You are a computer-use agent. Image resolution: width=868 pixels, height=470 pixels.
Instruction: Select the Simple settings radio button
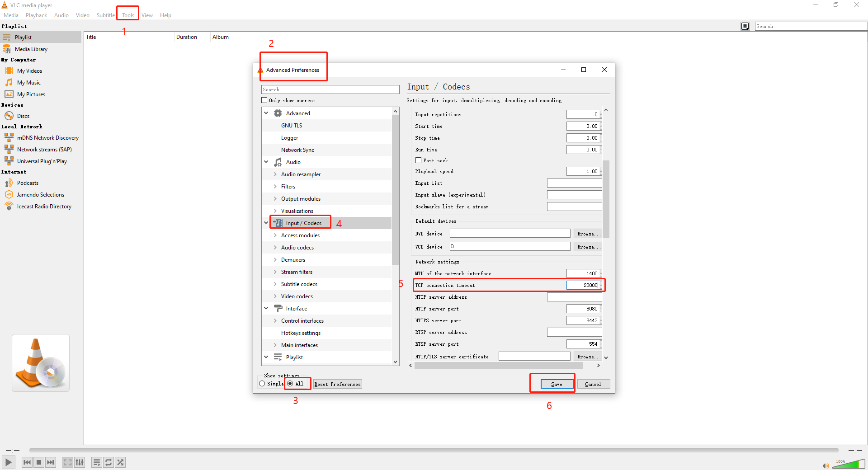262,384
